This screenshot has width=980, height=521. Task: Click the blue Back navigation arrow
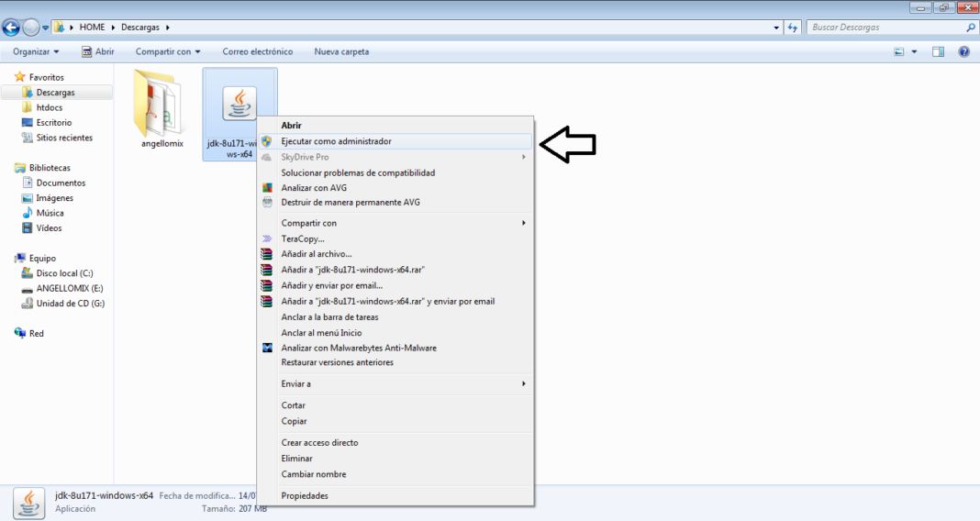(x=12, y=28)
